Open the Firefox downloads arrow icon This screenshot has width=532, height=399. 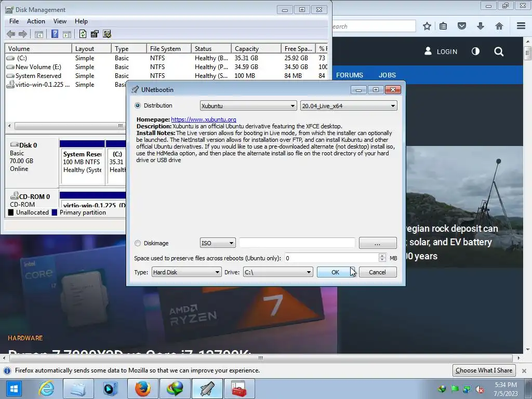(481, 26)
